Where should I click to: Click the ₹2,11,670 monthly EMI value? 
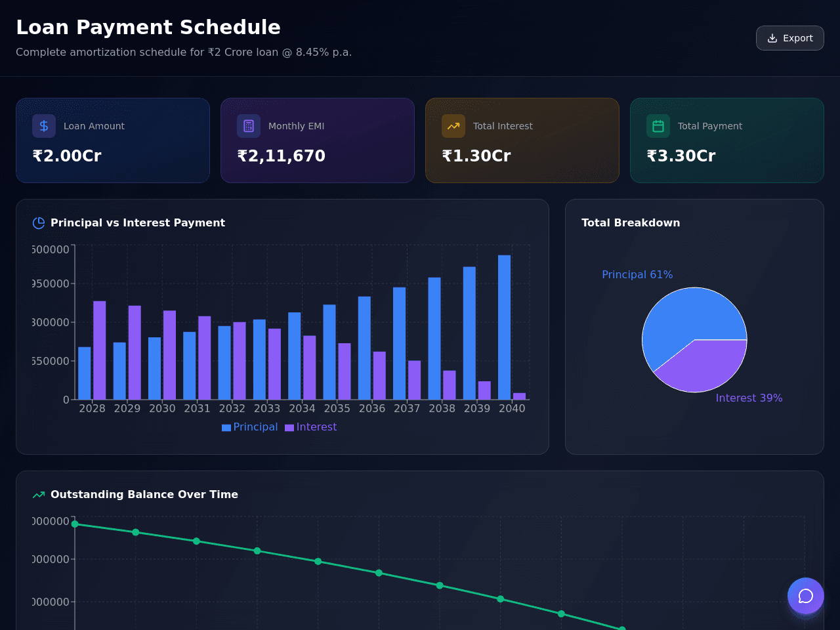tap(281, 156)
